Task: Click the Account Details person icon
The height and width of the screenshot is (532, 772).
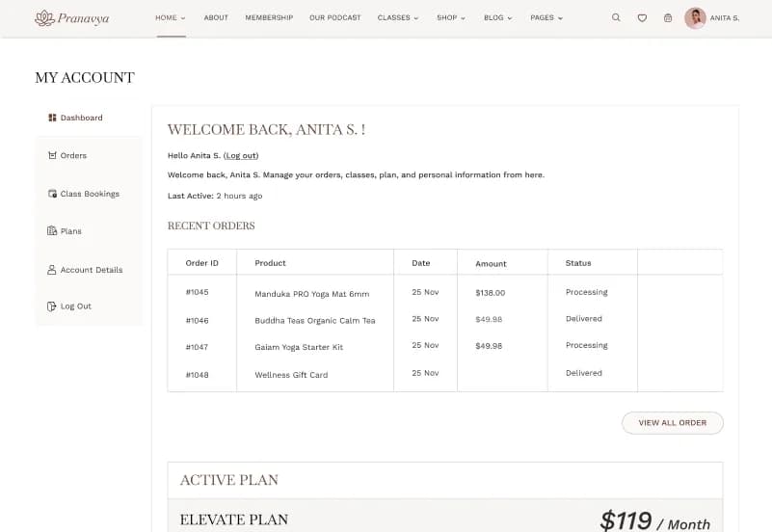Action: [x=52, y=270]
